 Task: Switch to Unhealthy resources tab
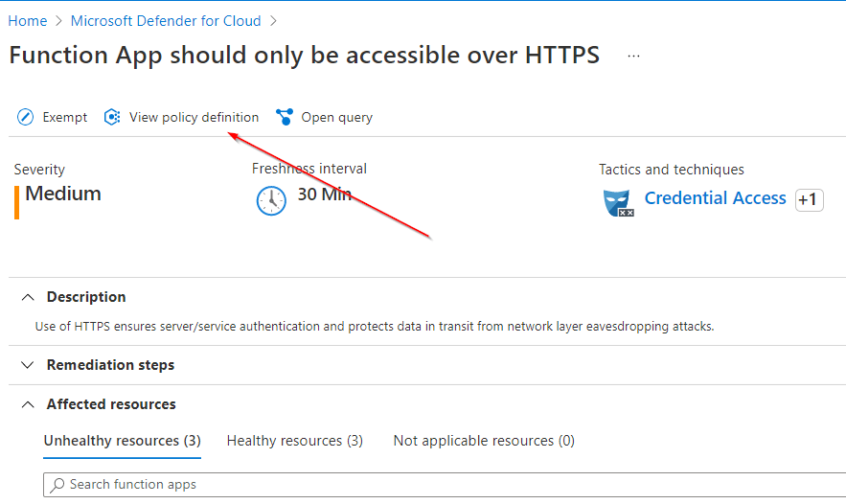pos(122,441)
